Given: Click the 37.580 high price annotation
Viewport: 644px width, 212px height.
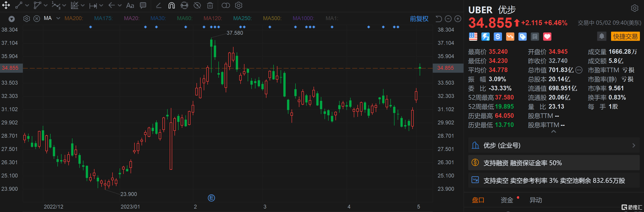Looking at the screenshot, I should point(235,33).
